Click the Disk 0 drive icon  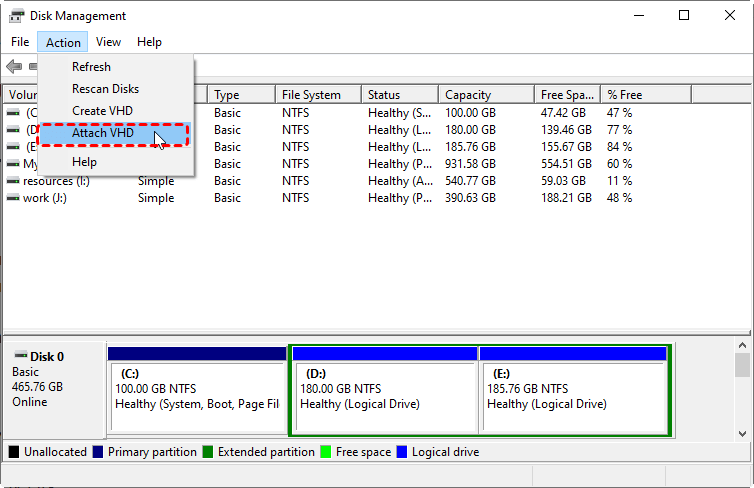point(21,356)
